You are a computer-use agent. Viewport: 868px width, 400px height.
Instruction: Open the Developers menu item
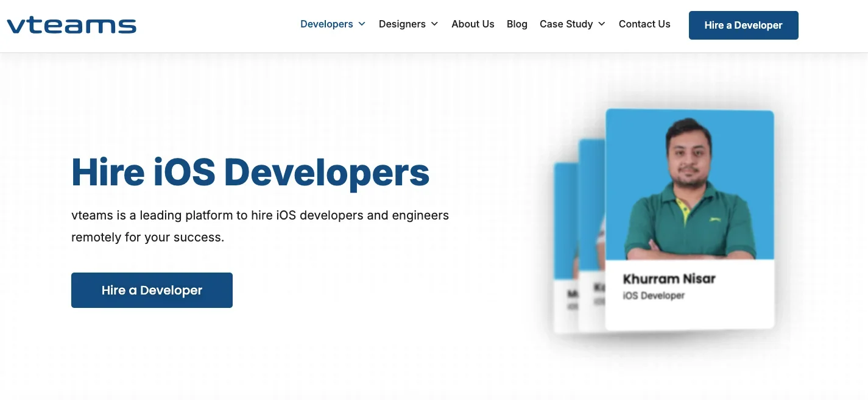coord(326,24)
